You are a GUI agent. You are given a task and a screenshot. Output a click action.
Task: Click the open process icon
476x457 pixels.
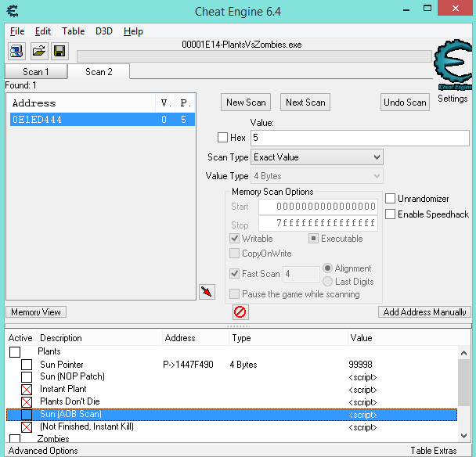(x=16, y=52)
